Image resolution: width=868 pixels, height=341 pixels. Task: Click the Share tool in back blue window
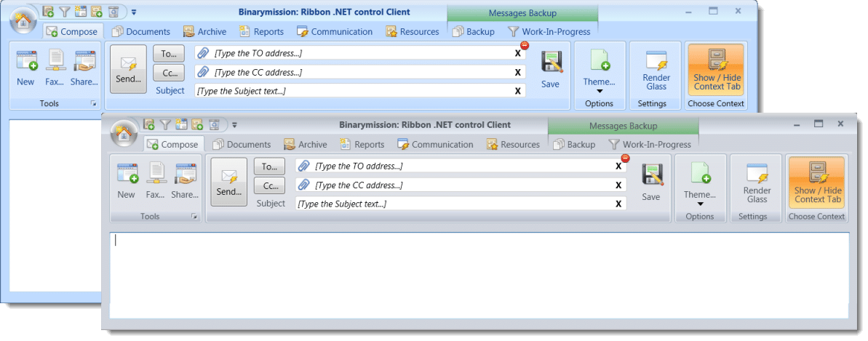coord(84,68)
